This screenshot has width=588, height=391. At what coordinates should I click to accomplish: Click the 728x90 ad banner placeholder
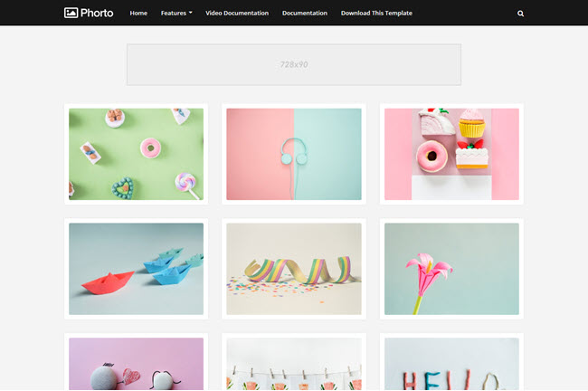click(294, 64)
